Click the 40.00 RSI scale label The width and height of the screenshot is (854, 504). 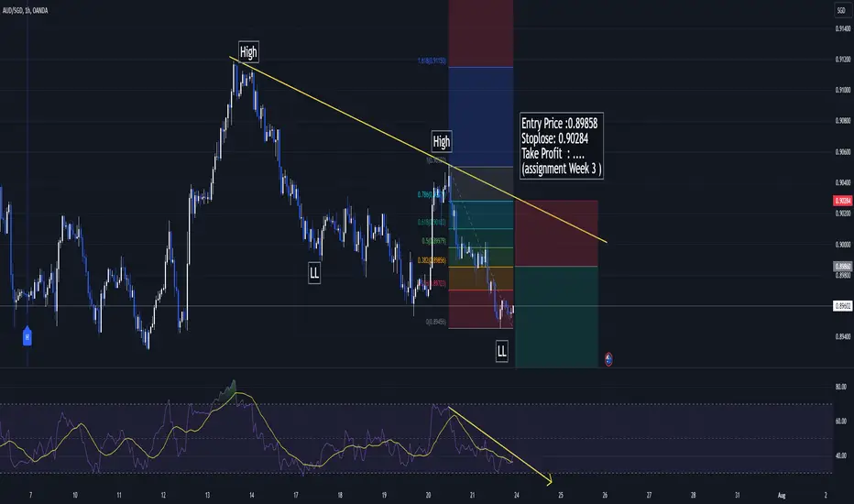841,455
